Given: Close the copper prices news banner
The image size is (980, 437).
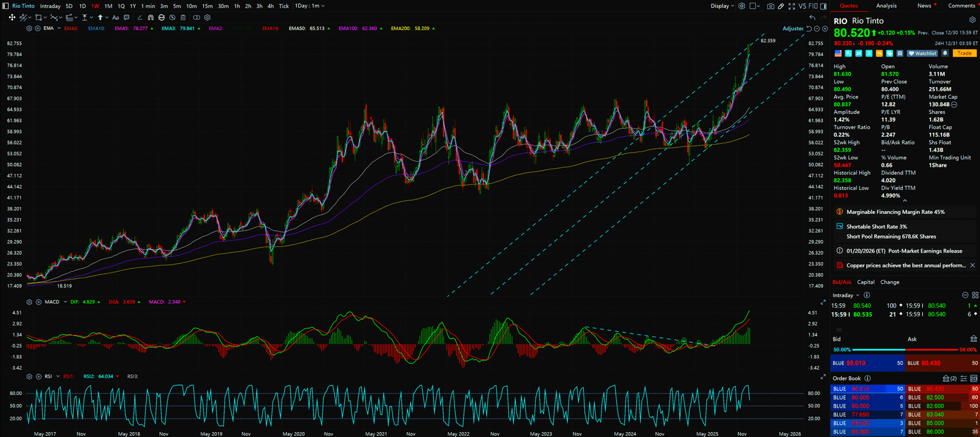Looking at the screenshot, I should [x=973, y=265].
